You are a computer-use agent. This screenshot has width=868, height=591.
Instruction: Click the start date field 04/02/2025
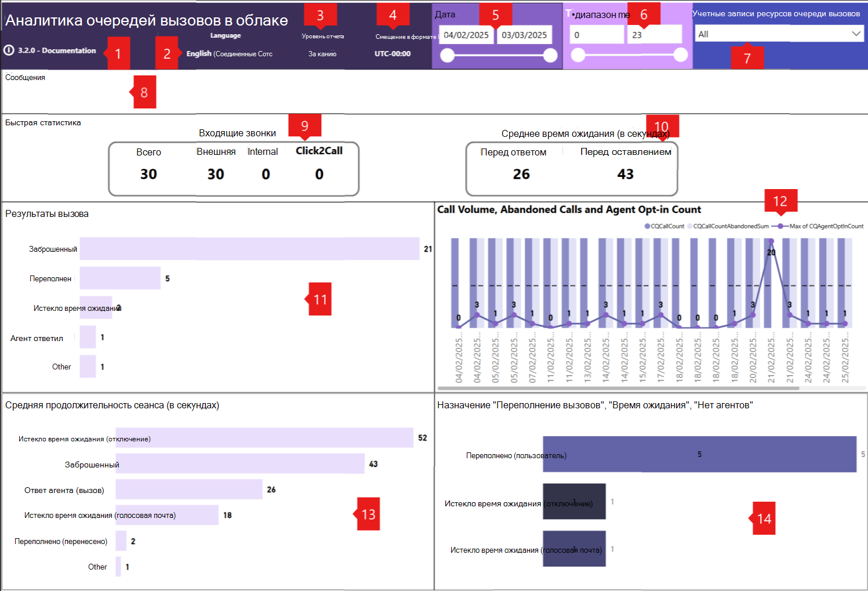pyautogui.click(x=466, y=35)
